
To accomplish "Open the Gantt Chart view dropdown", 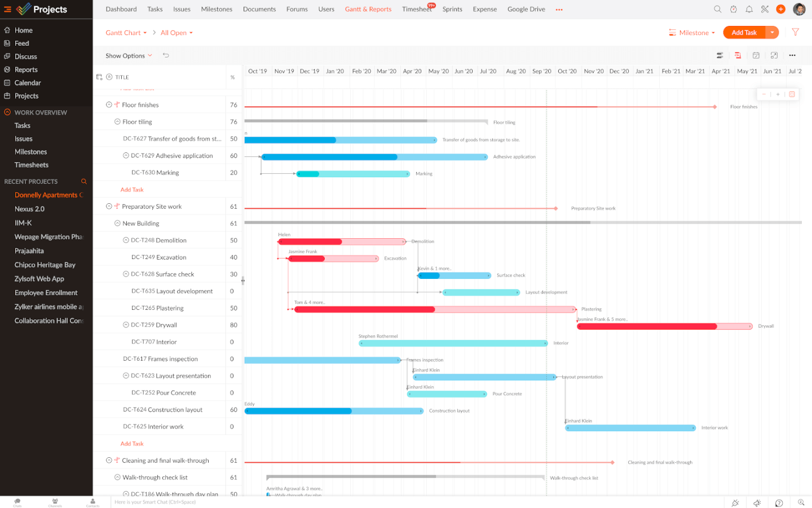I will click(126, 33).
